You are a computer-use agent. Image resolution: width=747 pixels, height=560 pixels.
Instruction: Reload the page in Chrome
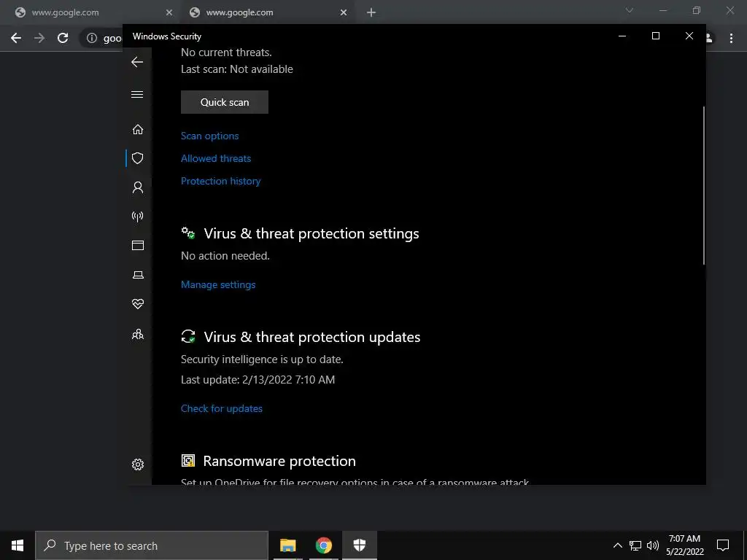point(63,38)
